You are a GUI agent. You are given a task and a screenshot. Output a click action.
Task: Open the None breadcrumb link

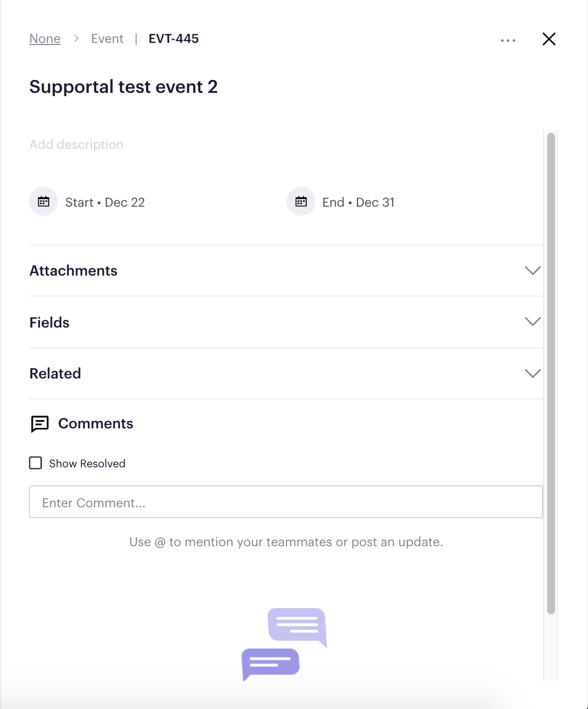click(x=45, y=39)
